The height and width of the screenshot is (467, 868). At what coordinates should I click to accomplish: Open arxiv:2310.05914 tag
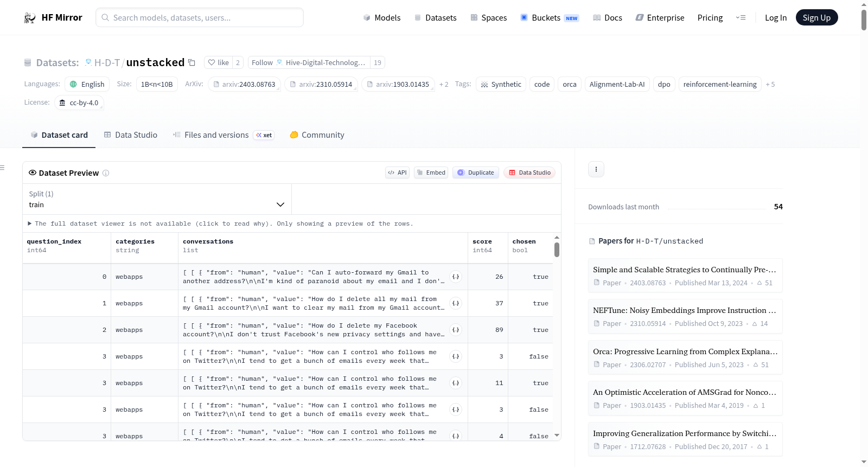321,84
